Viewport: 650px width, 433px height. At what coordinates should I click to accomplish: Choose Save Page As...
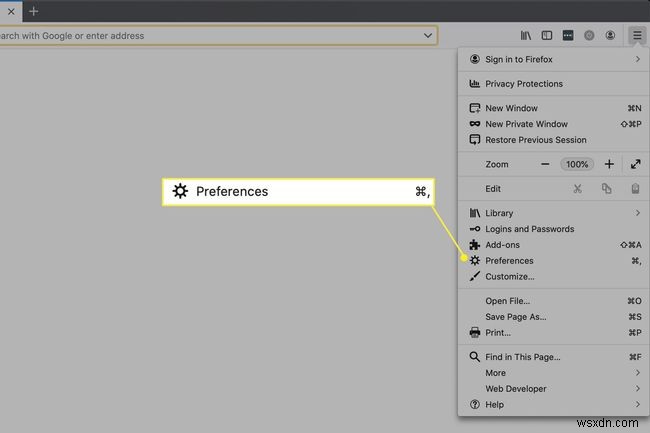pos(554,317)
